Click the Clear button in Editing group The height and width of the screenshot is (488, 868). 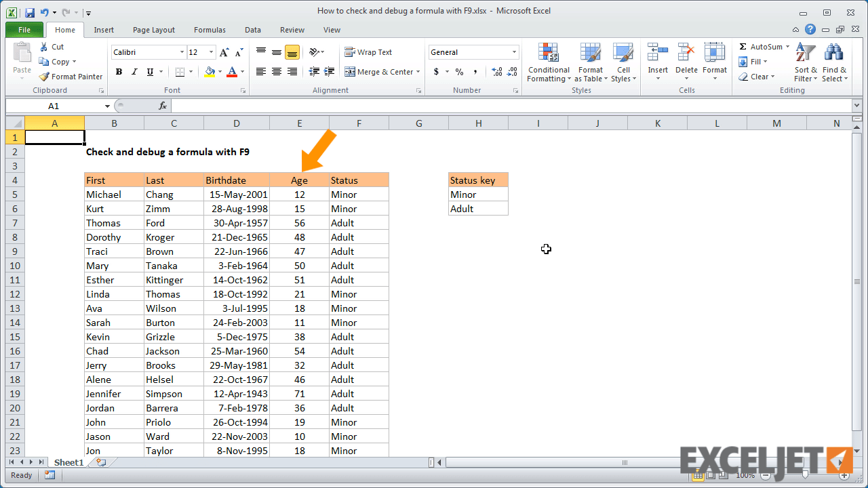[755, 76]
